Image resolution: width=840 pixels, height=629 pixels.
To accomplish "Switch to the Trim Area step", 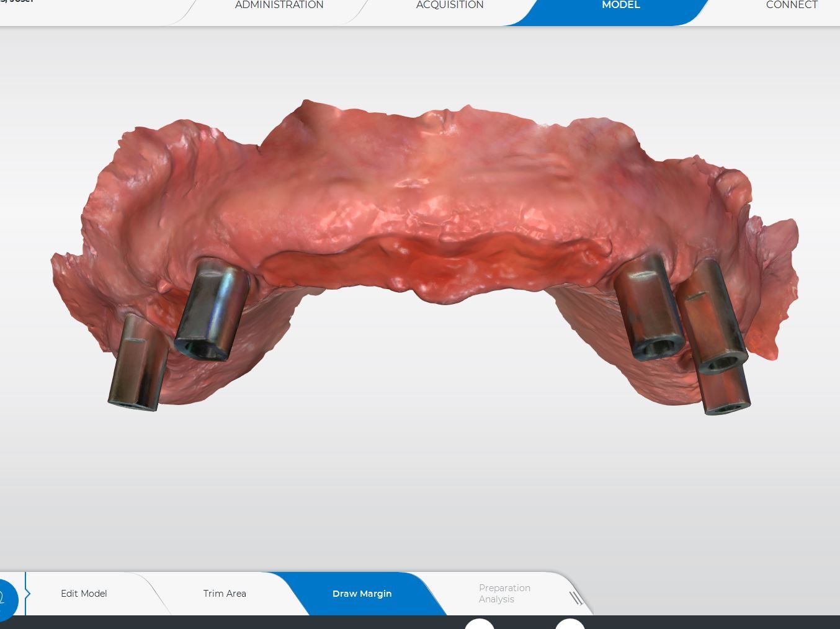I will (x=225, y=594).
